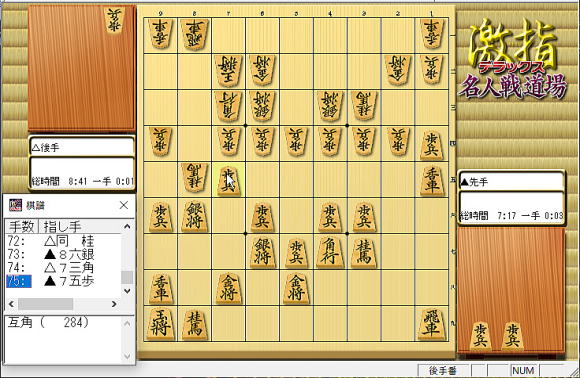Click the move list's scroll down arrow
Viewport: 580px width, 378px height.
click(x=127, y=291)
